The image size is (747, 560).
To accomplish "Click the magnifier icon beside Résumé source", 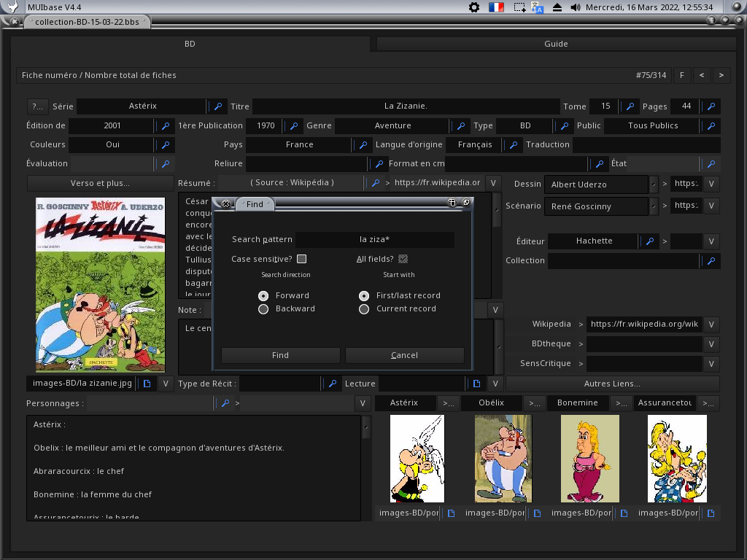I will click(376, 183).
